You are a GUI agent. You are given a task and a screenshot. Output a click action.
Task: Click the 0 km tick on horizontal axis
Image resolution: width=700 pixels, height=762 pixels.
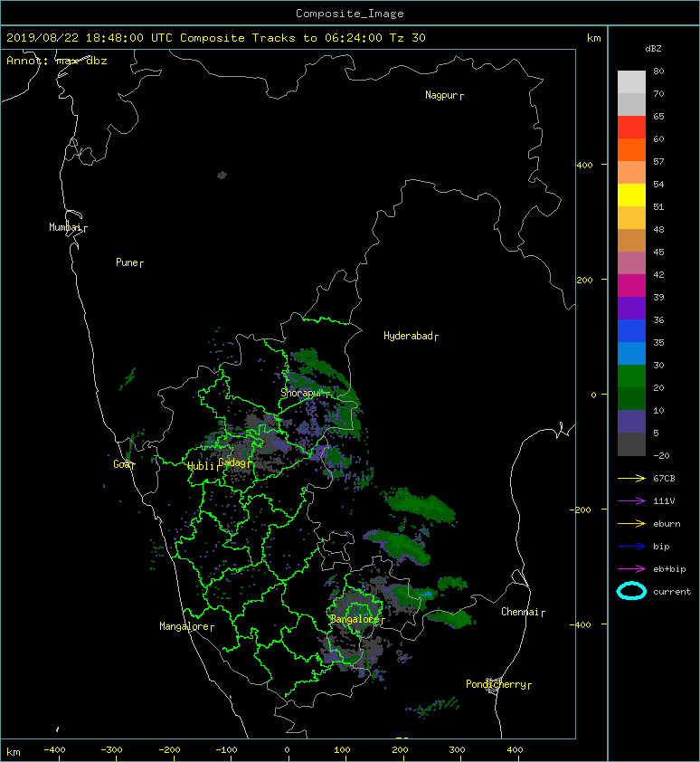pyautogui.click(x=287, y=750)
